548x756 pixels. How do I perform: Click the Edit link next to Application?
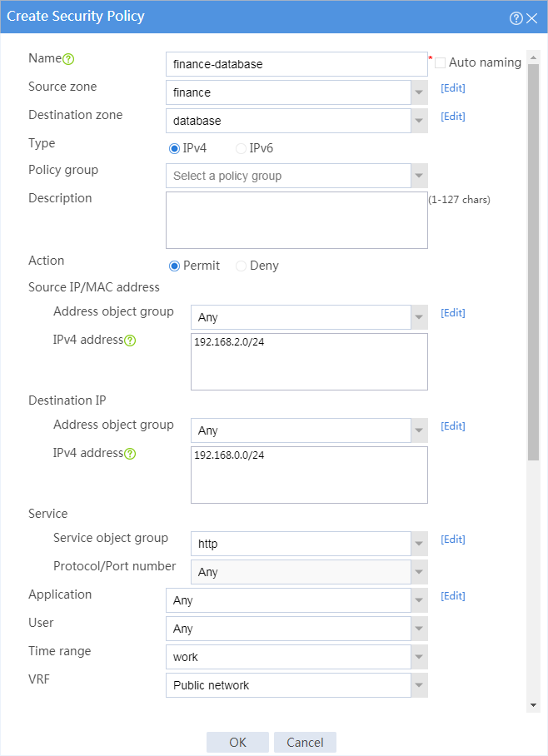tap(453, 596)
